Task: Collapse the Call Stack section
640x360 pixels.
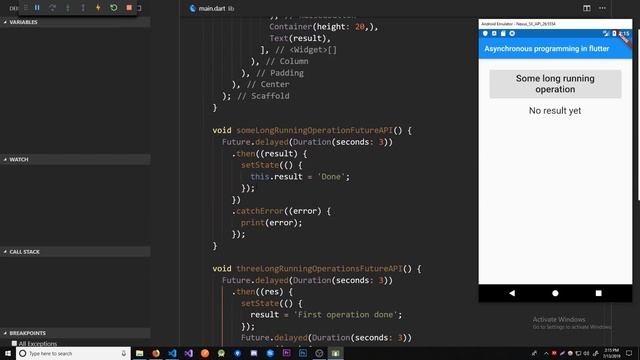Action: pyautogui.click(x=75, y=252)
